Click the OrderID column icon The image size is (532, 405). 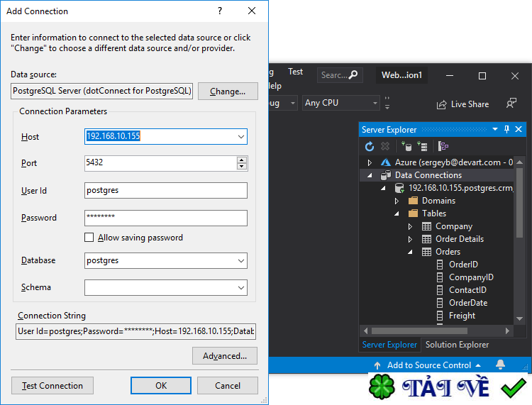pyautogui.click(x=440, y=265)
